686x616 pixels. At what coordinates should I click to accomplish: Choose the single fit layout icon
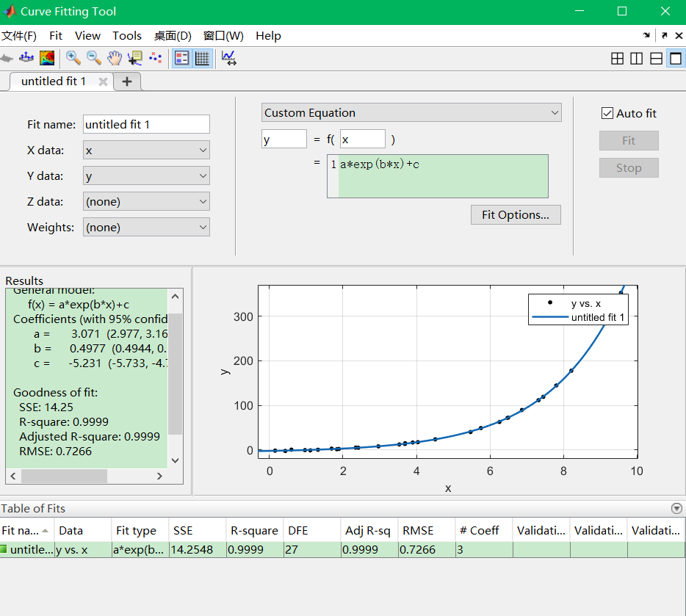(x=676, y=58)
